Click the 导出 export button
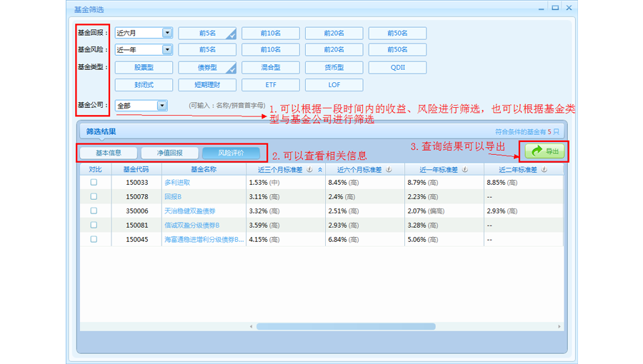643x364 pixels. tap(544, 151)
